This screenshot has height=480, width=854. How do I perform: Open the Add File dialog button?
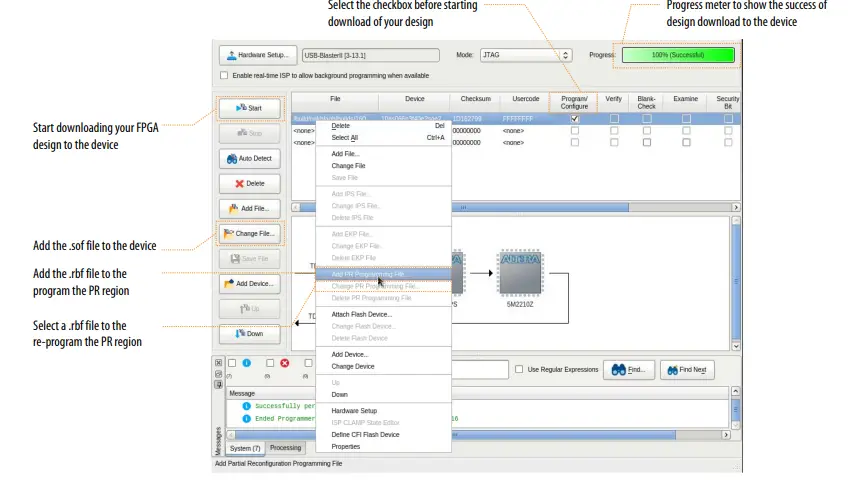pyautogui.click(x=249, y=208)
